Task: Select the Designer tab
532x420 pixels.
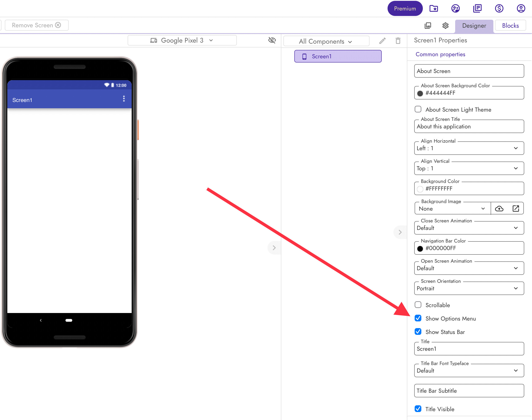Action: (474, 26)
